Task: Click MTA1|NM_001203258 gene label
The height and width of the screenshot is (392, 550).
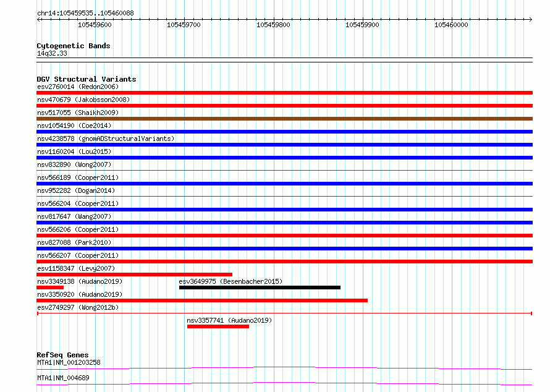Action: coord(69,362)
